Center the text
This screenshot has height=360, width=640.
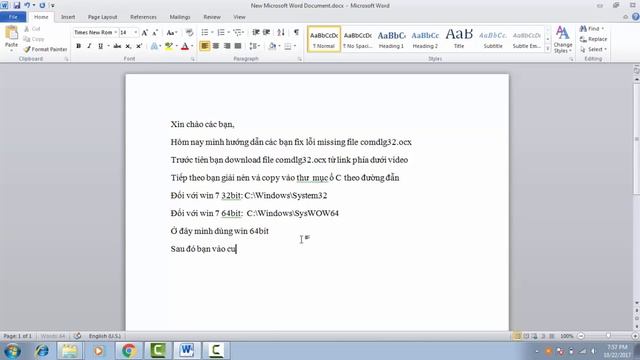(216, 46)
